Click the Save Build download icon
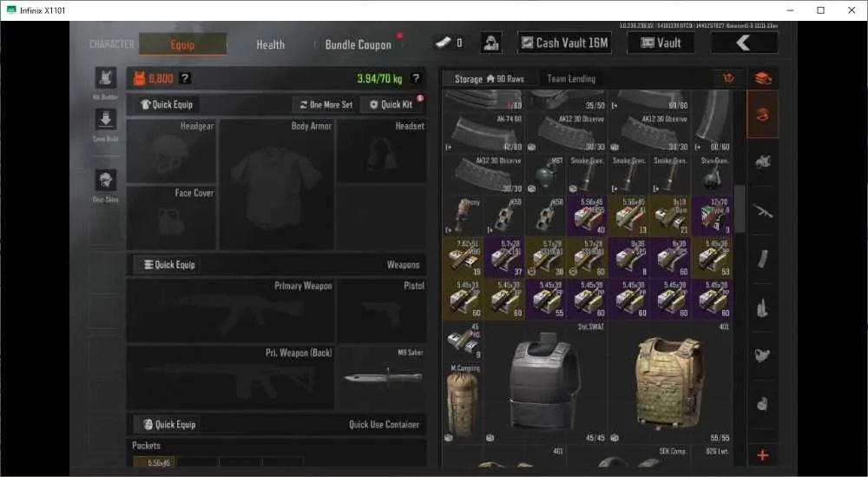868x477 pixels. coord(105,119)
